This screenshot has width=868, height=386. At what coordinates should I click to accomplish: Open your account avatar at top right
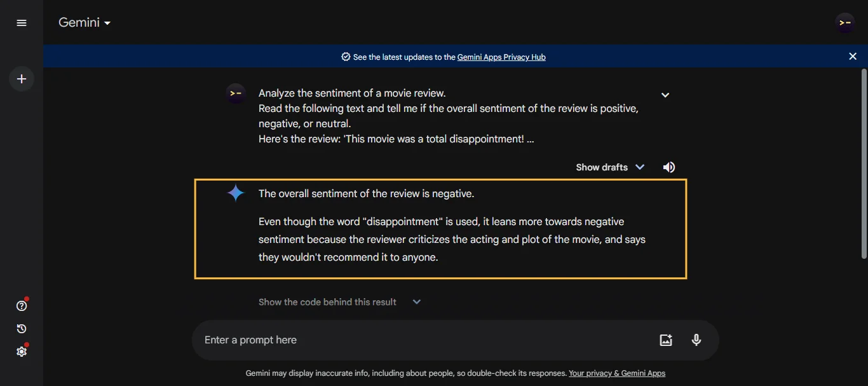[x=845, y=22]
